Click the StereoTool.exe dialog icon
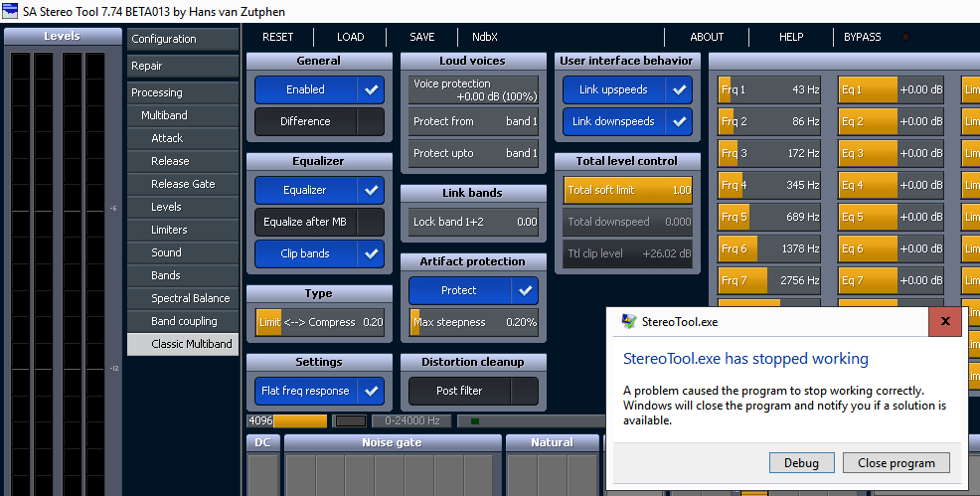The image size is (980, 496). [x=629, y=322]
